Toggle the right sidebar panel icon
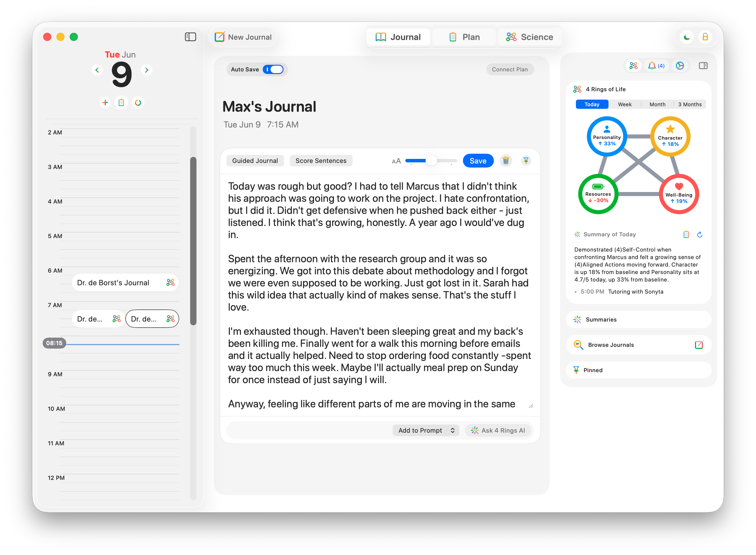756x555 pixels. click(x=703, y=66)
